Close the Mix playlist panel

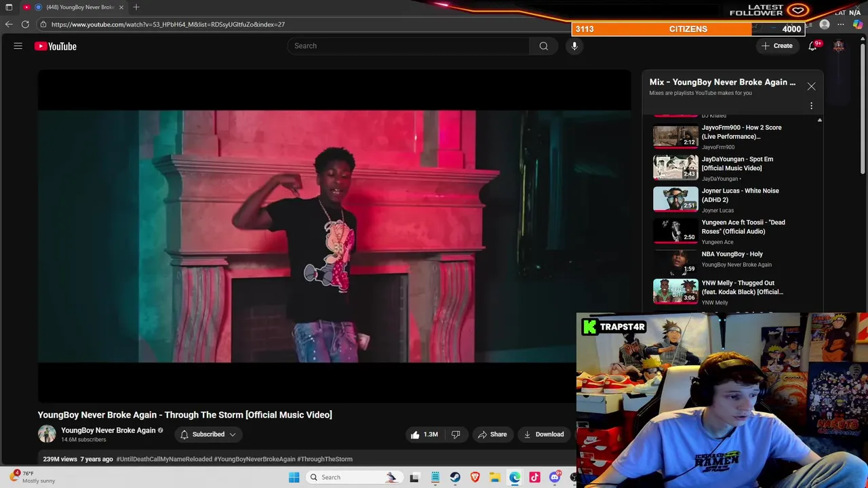coord(811,86)
